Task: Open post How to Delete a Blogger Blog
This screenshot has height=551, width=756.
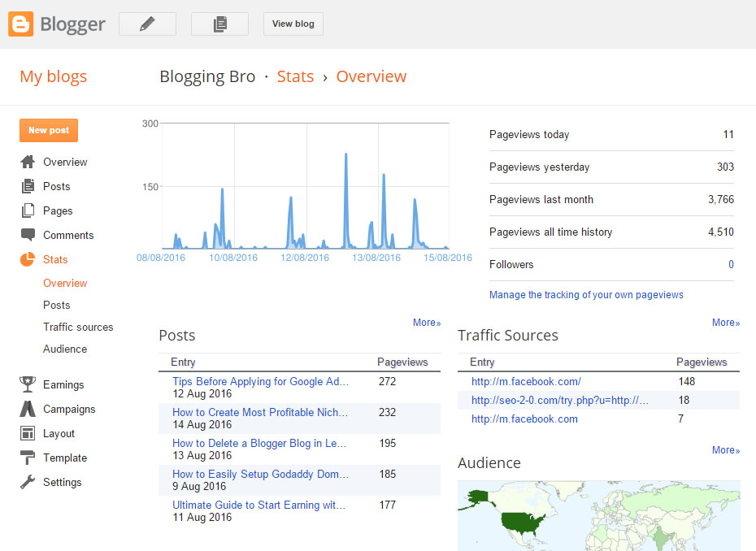Action: pos(259,443)
